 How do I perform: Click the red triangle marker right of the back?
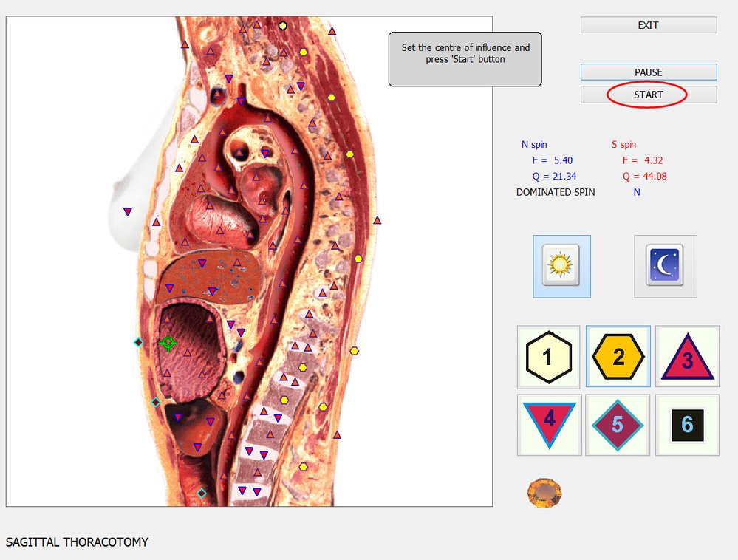point(377,220)
